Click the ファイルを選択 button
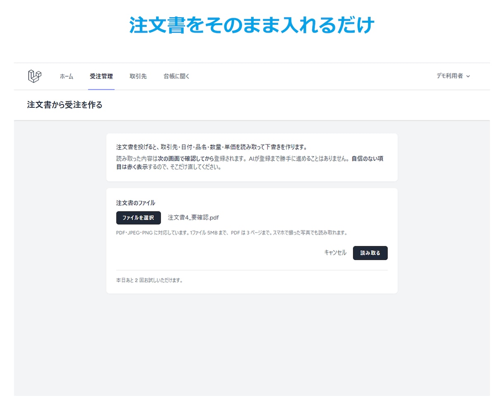This screenshot has height=420, width=504. pyautogui.click(x=138, y=218)
